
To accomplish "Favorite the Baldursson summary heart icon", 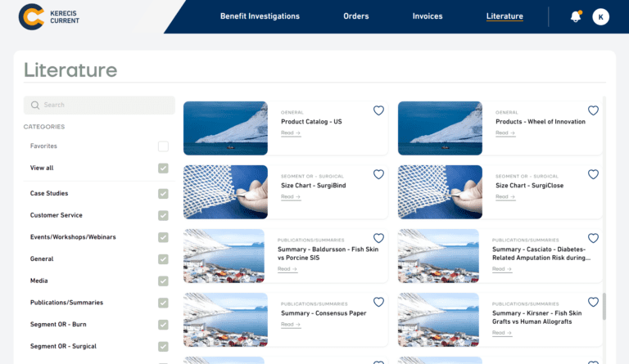I will 378,238.
